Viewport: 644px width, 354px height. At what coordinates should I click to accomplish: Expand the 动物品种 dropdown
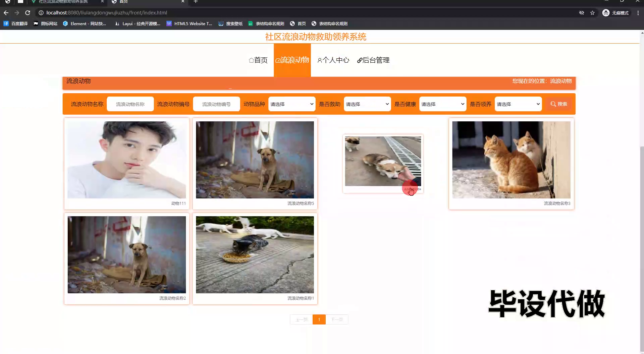(292, 104)
